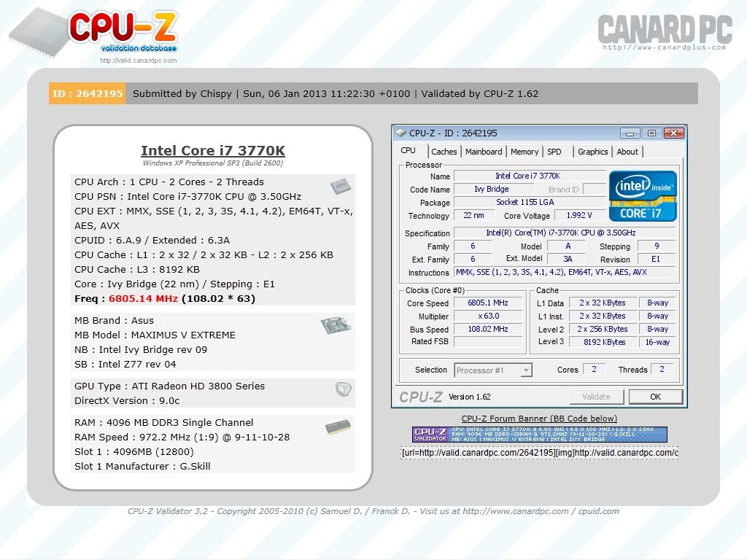Open the Mainboard tab
This screenshot has width=747, height=560.
tap(484, 152)
